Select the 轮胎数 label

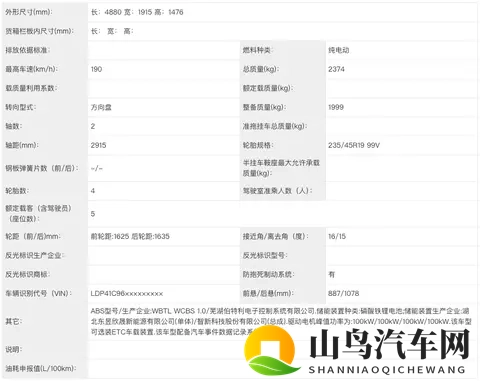tap(17, 191)
